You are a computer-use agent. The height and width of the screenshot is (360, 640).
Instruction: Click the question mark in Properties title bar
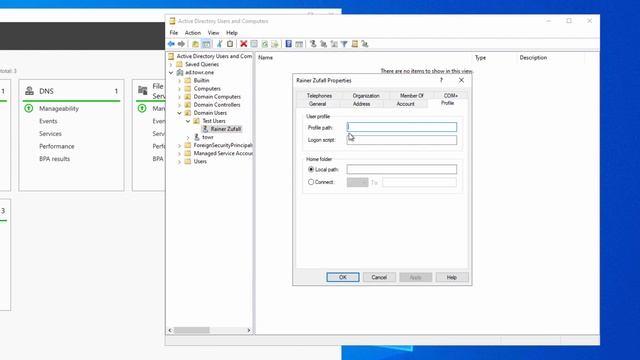coord(441,80)
